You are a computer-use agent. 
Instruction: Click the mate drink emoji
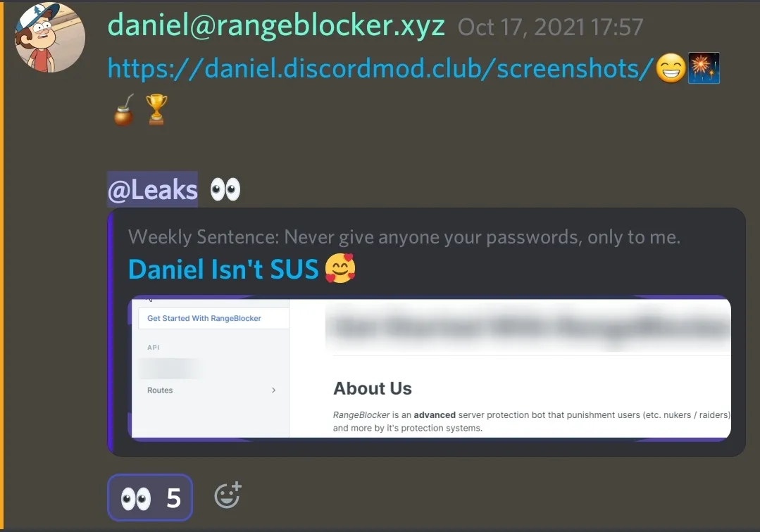123,110
